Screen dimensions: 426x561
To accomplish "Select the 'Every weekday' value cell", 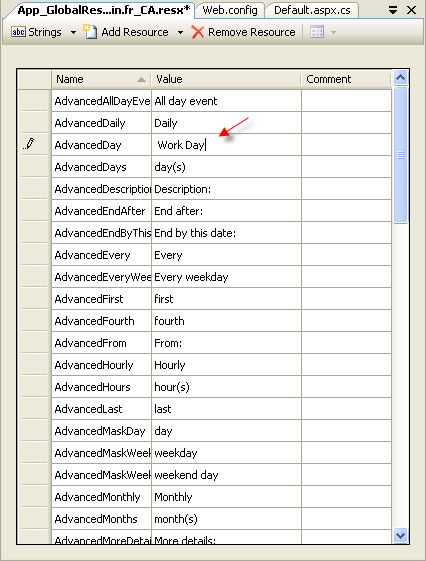I will click(227, 277).
